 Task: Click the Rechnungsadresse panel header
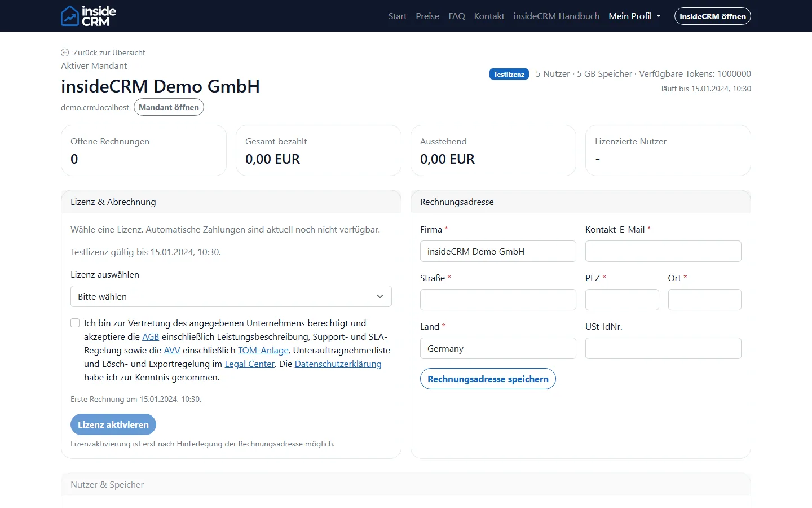pos(581,202)
